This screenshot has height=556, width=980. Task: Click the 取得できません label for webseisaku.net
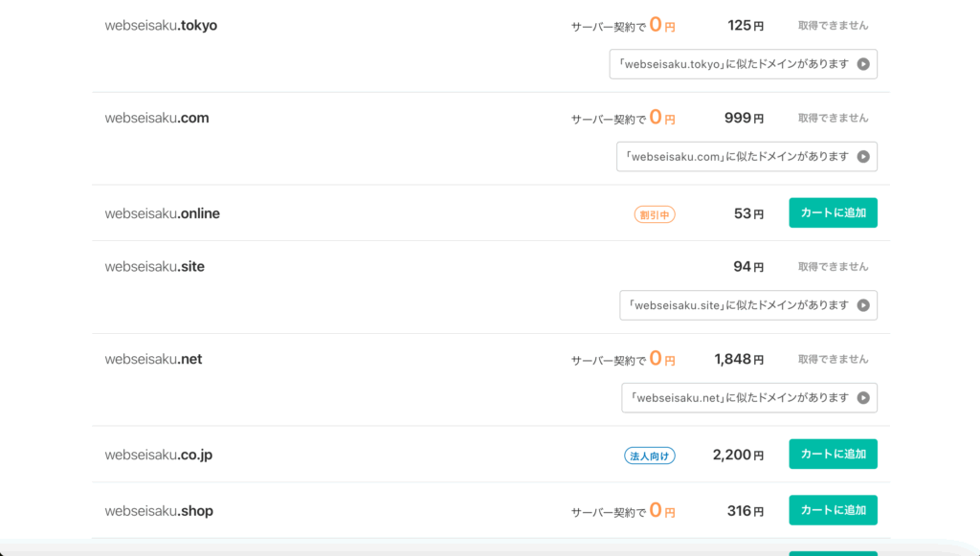(834, 359)
